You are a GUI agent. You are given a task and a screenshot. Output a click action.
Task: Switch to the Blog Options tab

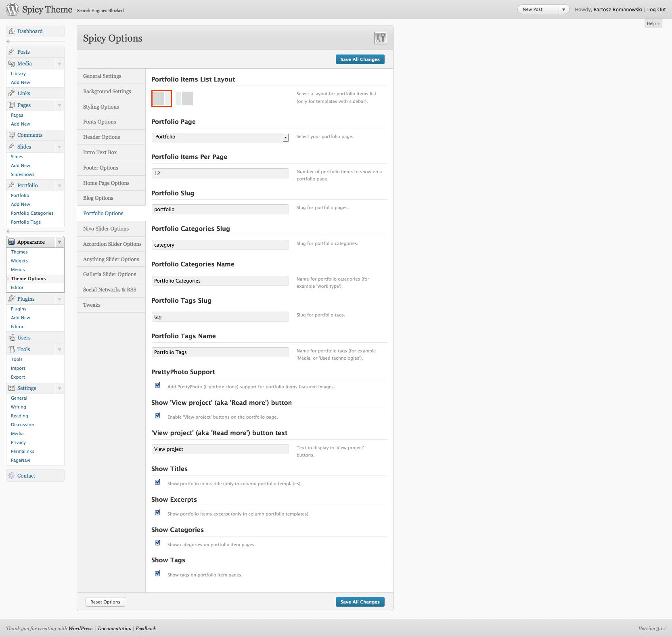[x=98, y=198]
